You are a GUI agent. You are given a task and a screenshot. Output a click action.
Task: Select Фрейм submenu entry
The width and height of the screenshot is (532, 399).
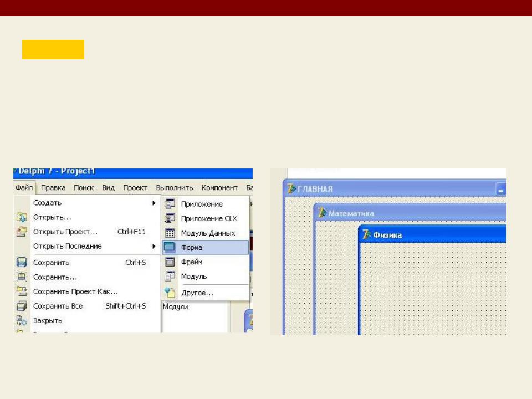(x=206, y=262)
